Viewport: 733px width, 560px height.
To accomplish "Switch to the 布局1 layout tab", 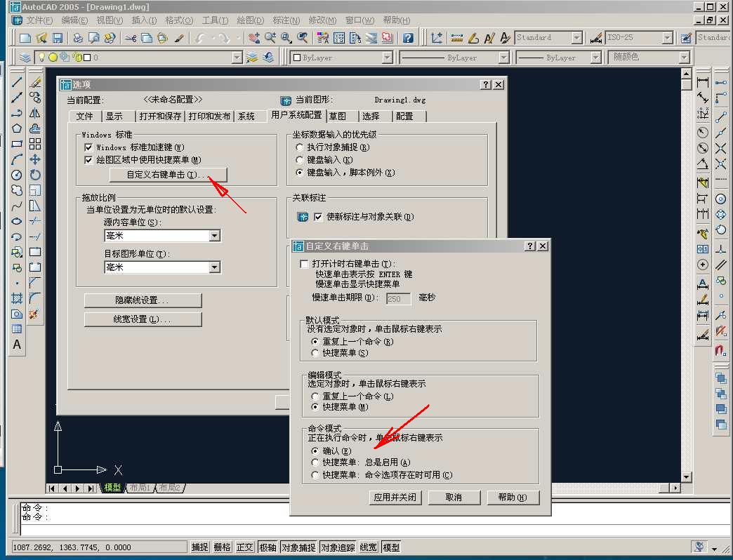I will coord(140,488).
